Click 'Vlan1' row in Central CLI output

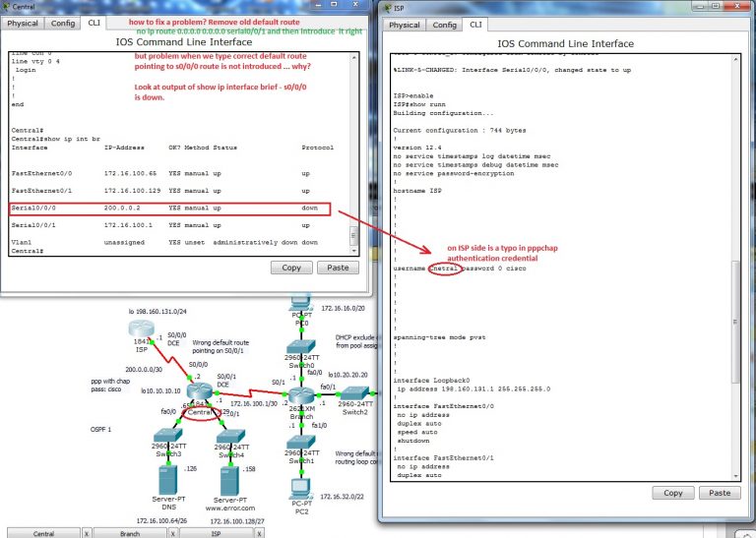tap(164, 242)
